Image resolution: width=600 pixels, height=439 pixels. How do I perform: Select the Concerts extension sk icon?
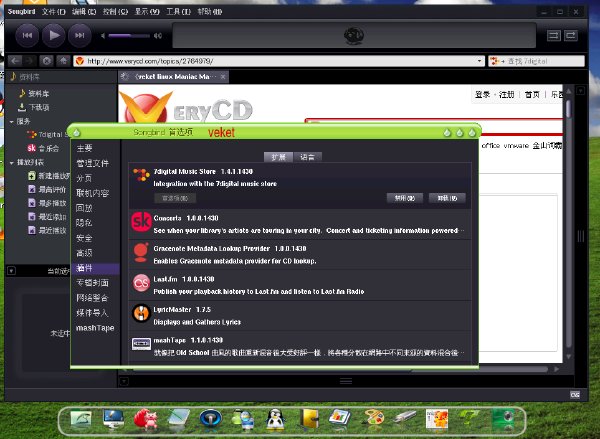click(x=141, y=222)
